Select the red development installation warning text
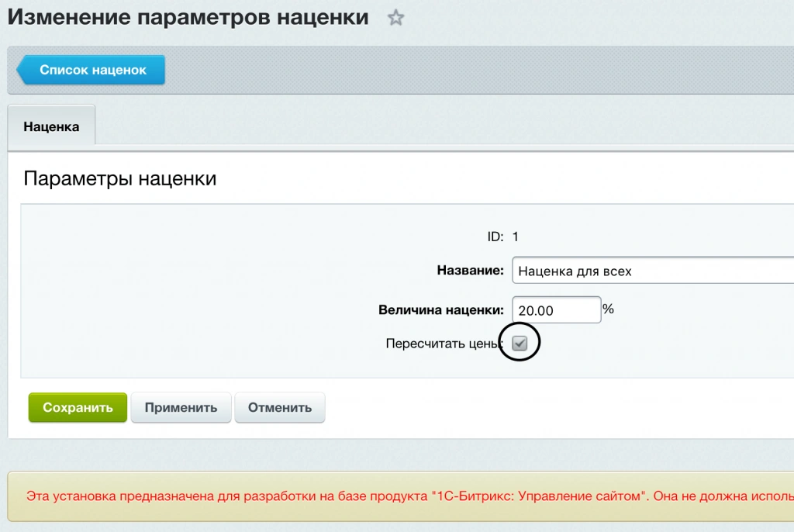Image resolution: width=794 pixels, height=532 pixels. point(409,496)
